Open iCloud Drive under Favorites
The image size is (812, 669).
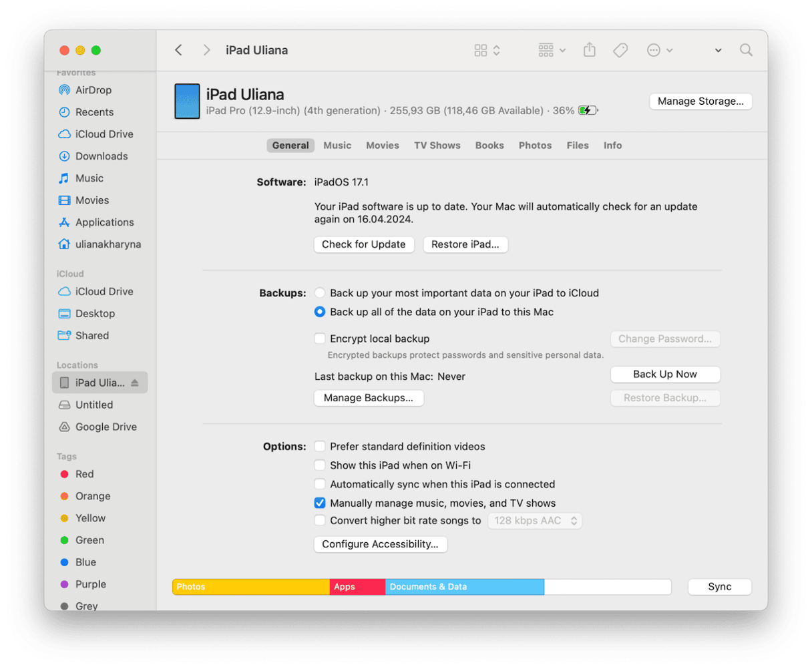click(104, 134)
